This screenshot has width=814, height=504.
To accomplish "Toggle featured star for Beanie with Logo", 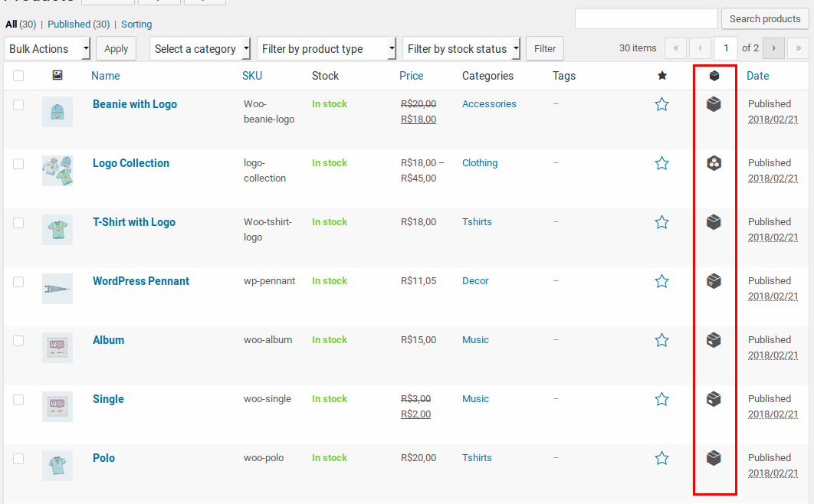I will pyautogui.click(x=661, y=104).
